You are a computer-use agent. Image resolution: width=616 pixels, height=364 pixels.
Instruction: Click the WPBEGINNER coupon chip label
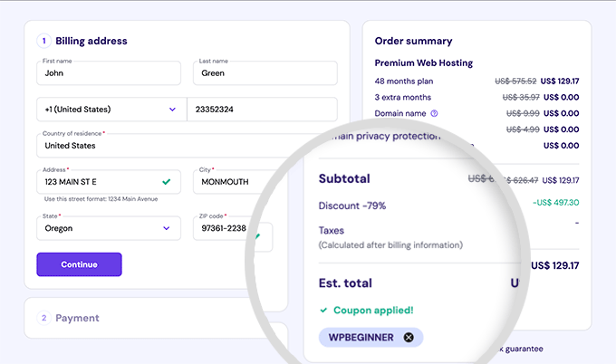(x=361, y=338)
